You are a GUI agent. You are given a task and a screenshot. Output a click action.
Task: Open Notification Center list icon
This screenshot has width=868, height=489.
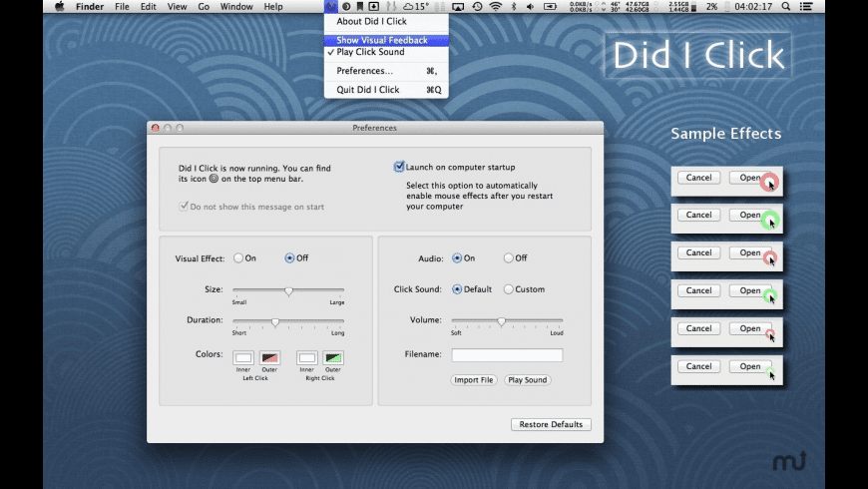click(806, 7)
